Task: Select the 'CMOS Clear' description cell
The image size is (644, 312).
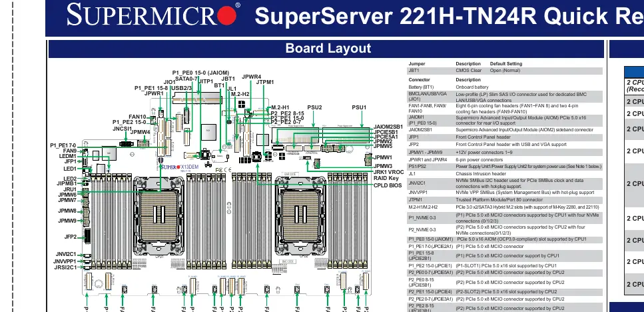Action: 468,71
